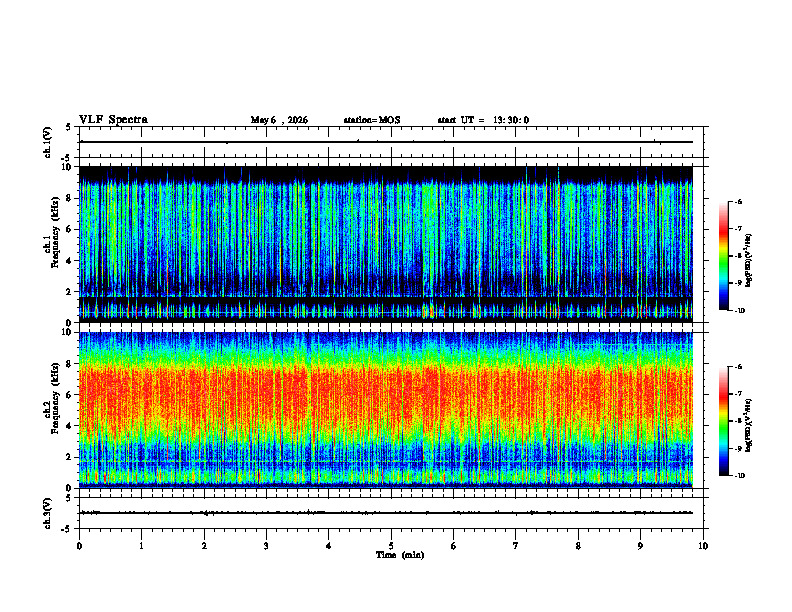Click the -6 label on upper color bar
Viewport: 792px width, 612px height.
[738, 201]
